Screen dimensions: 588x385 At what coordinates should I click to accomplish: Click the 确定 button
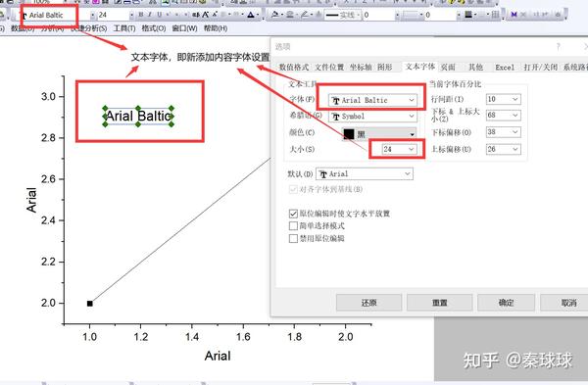(506, 303)
